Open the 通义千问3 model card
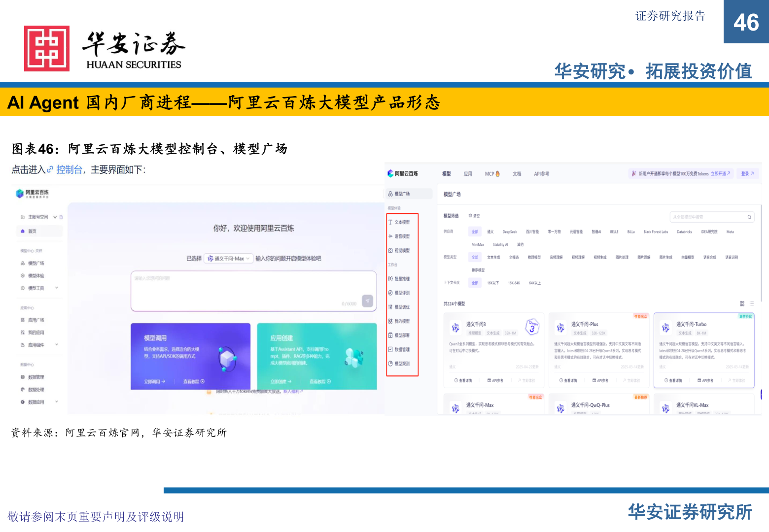 [x=493, y=350]
